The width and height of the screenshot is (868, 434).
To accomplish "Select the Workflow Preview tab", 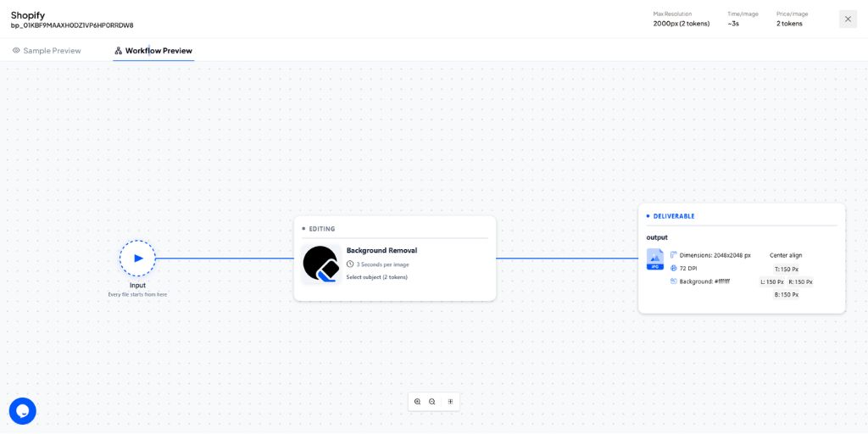I will point(153,50).
